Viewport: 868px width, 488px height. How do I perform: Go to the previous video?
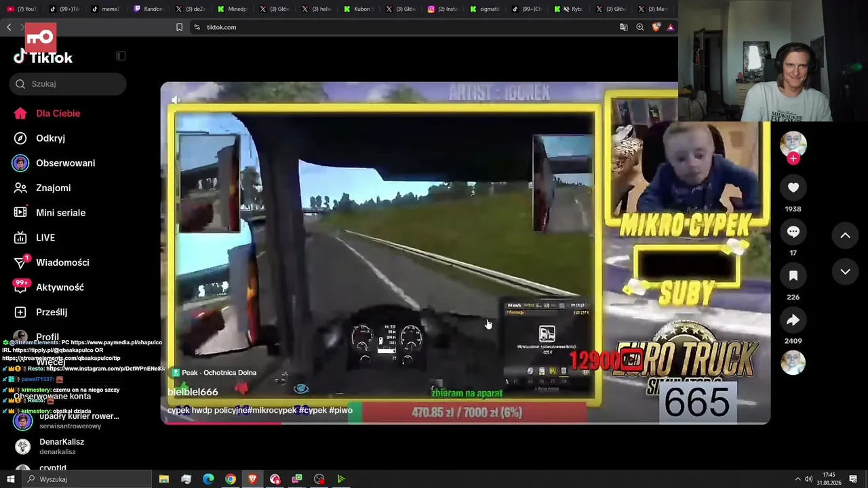click(845, 235)
